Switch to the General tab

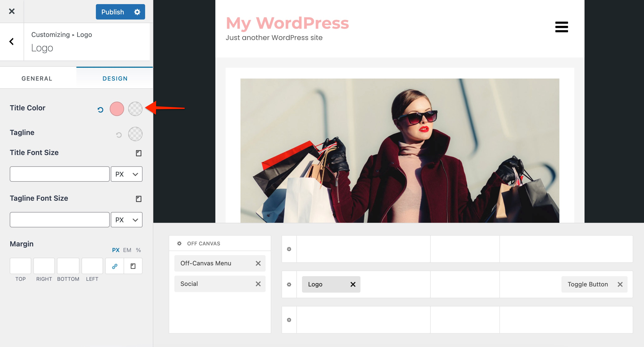click(37, 79)
